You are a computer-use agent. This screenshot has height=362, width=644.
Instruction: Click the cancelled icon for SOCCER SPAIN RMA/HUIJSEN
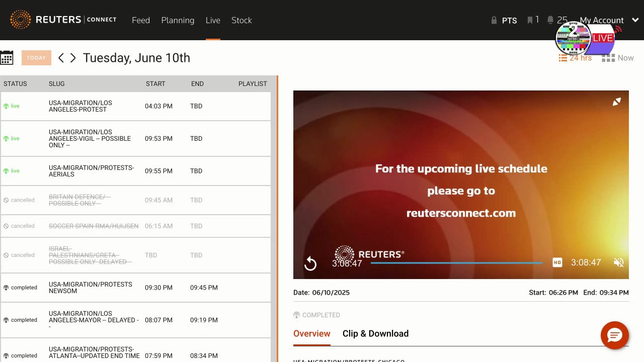[6, 226]
